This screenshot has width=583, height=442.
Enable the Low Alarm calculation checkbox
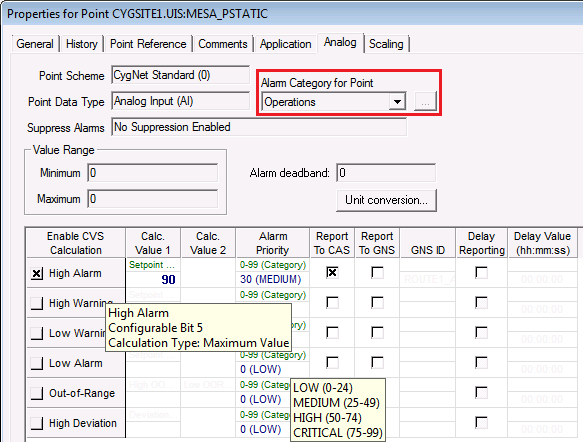(x=37, y=363)
